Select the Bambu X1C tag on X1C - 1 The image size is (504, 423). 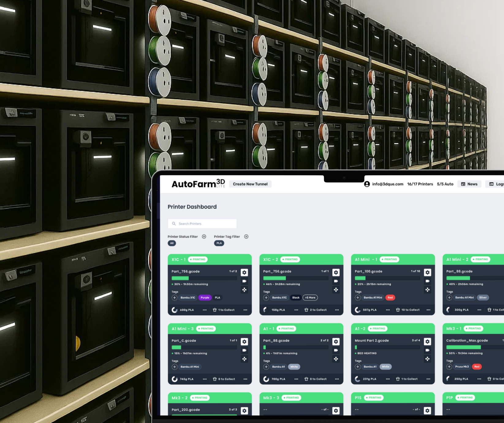pos(188,298)
